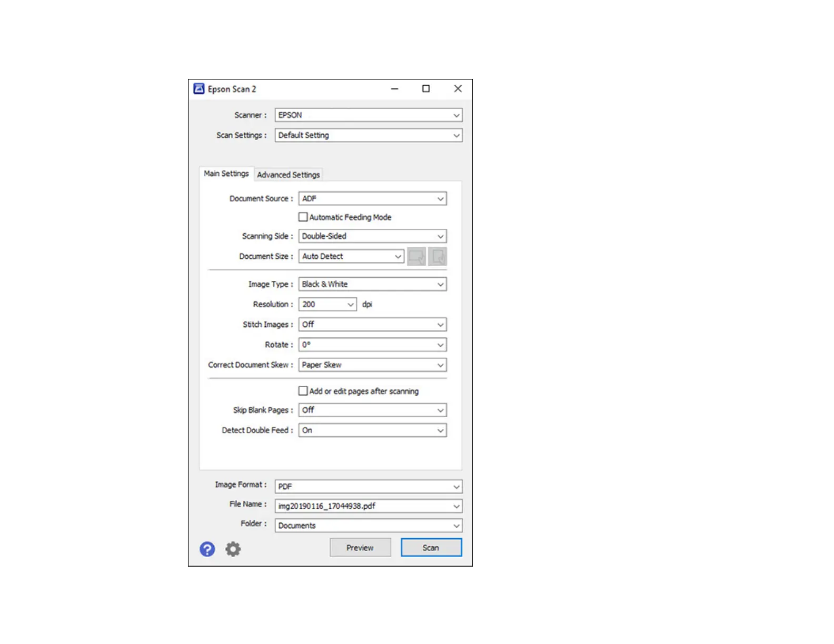Screen dimensions: 834x644
Task: Open the Image Format dropdown
Action: click(369, 487)
